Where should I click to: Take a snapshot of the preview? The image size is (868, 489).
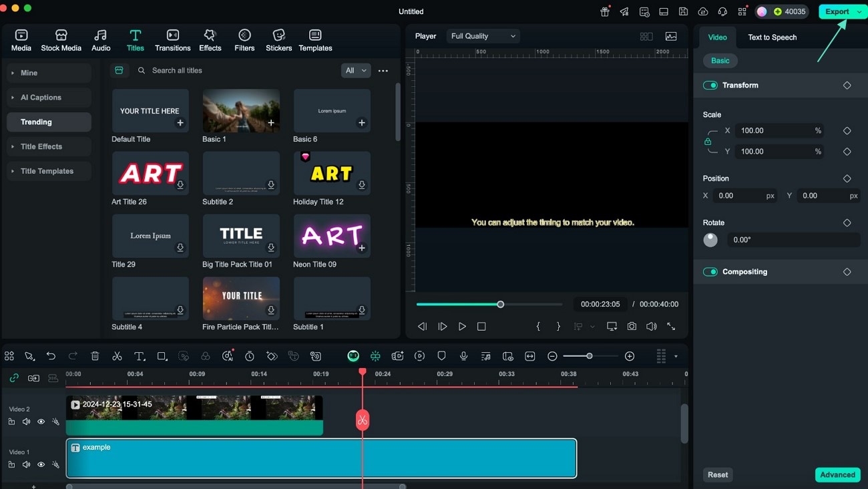(x=632, y=327)
